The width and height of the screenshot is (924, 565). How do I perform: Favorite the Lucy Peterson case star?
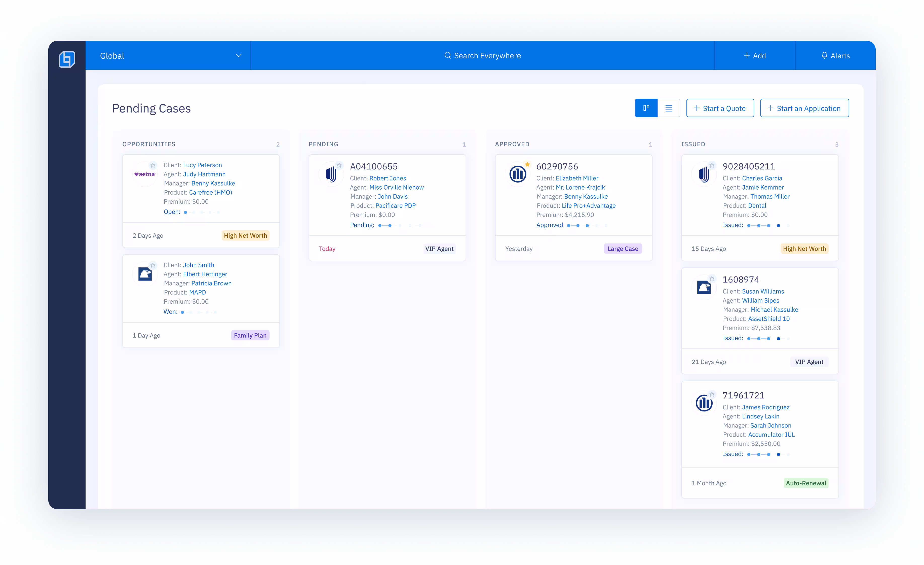pos(153,165)
